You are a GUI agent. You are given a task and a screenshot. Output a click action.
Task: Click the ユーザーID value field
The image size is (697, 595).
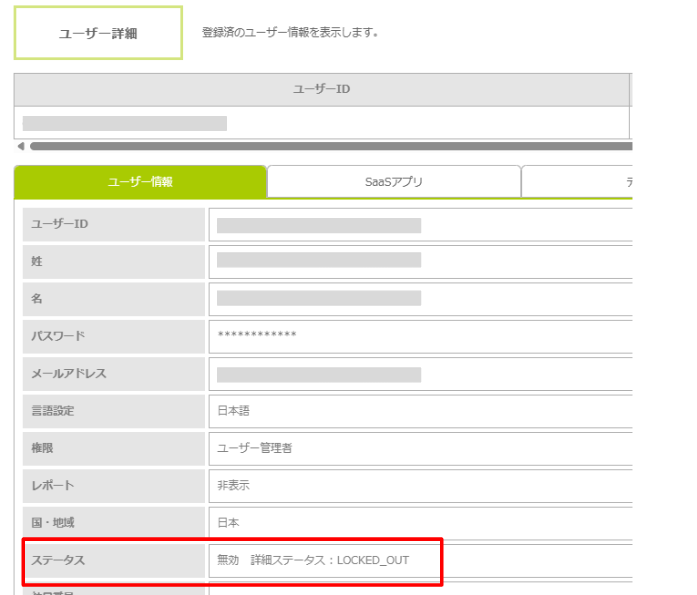click(x=420, y=225)
